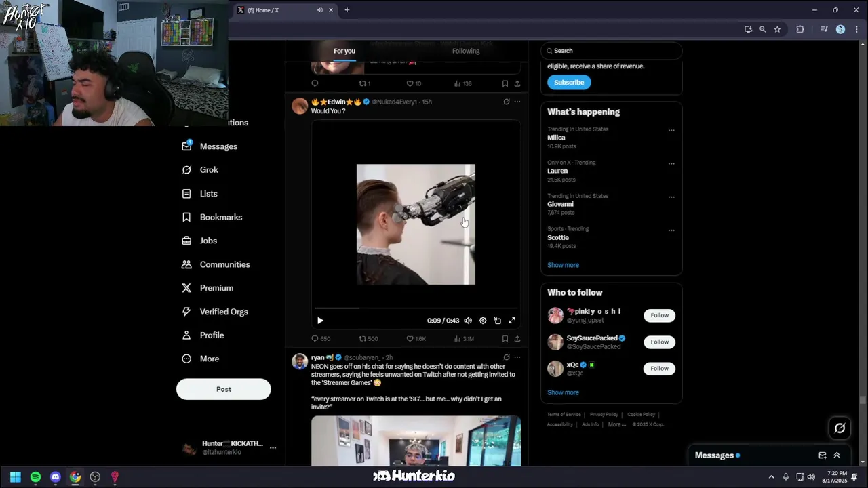
Task: Compose new message in Messages drawer
Action: tap(822, 455)
